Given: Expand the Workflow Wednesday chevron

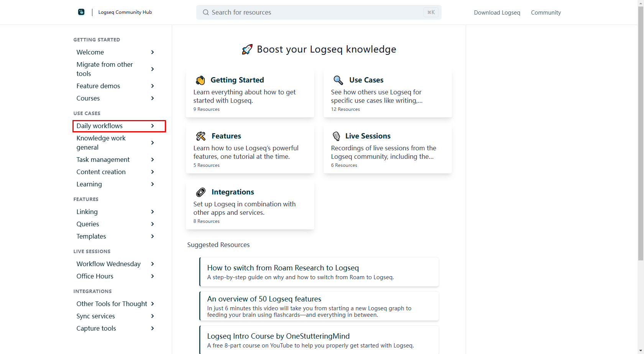Looking at the screenshot, I should (x=153, y=264).
